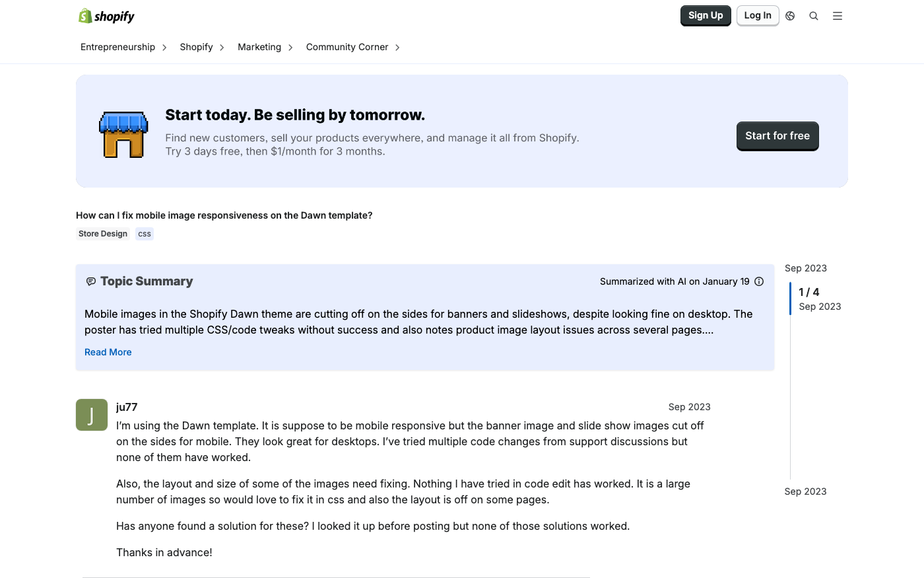Expand summary with Read More link
The width and height of the screenshot is (924, 578).
point(108,352)
